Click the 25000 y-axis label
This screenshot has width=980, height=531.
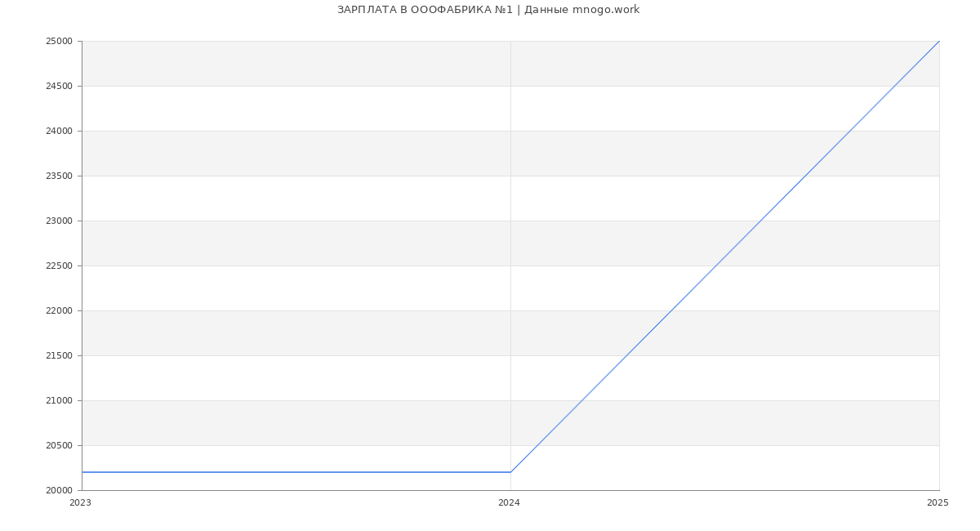[60, 42]
